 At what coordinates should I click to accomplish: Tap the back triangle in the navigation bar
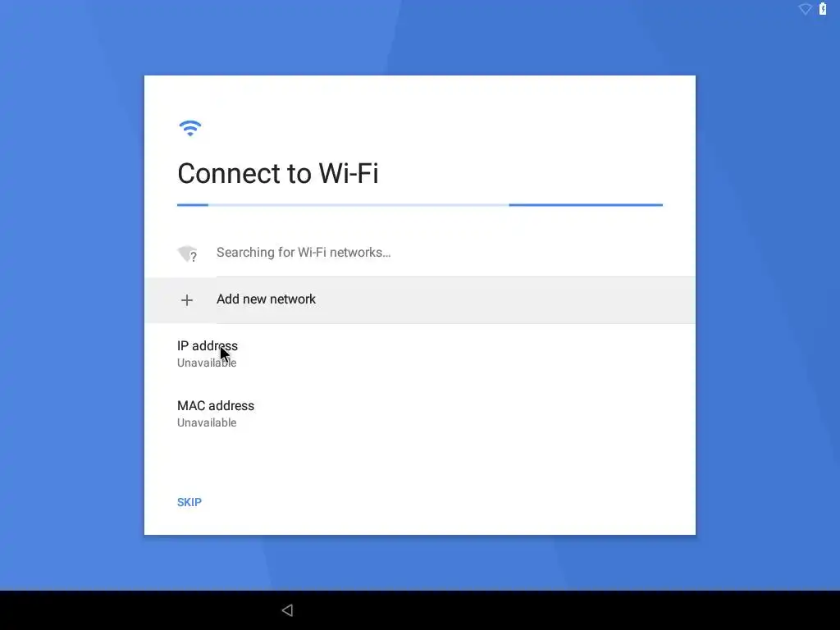point(288,610)
